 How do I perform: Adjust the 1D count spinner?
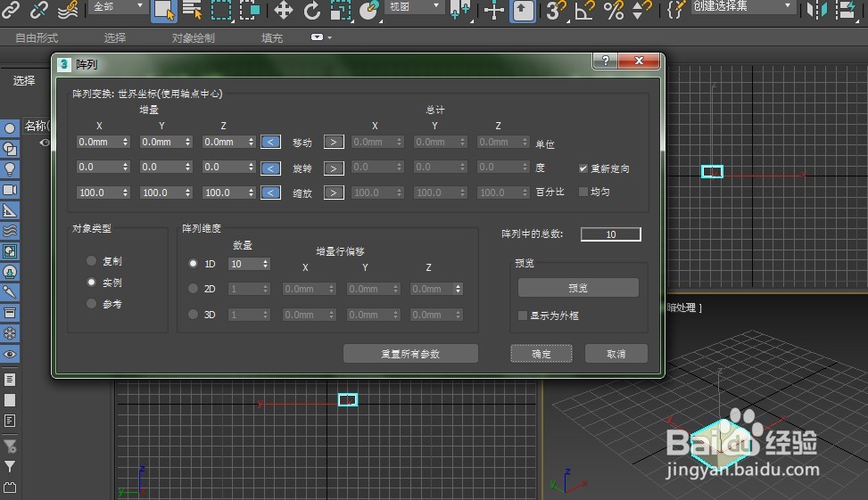[x=266, y=264]
